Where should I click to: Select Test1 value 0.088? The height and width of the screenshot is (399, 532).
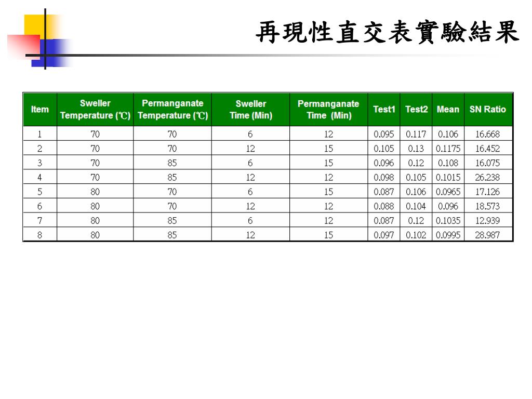tap(384, 206)
